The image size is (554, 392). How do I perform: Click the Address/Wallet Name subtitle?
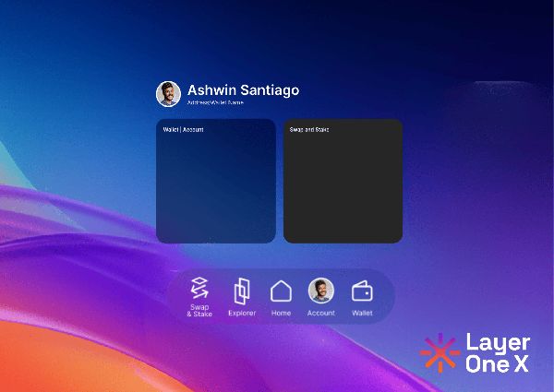click(x=215, y=102)
